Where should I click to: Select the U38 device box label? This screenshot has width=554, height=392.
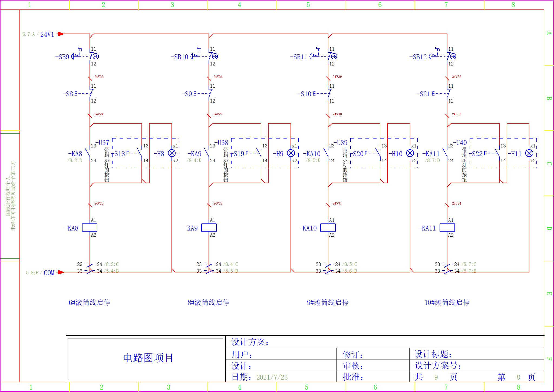point(221,143)
